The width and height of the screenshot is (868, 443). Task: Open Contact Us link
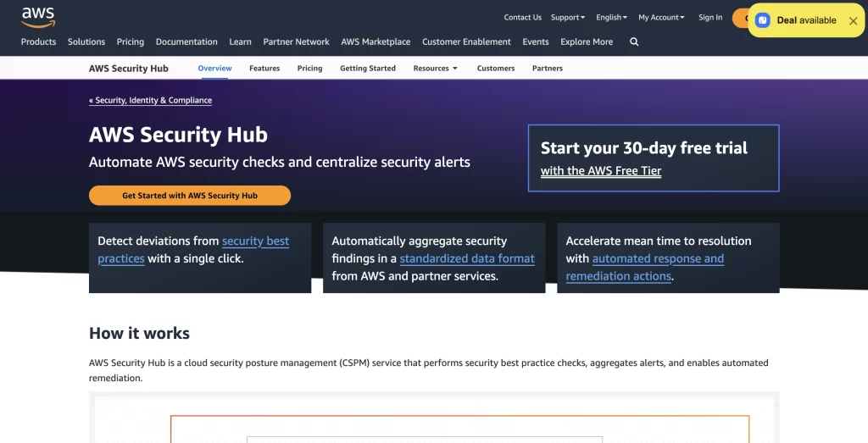click(522, 17)
